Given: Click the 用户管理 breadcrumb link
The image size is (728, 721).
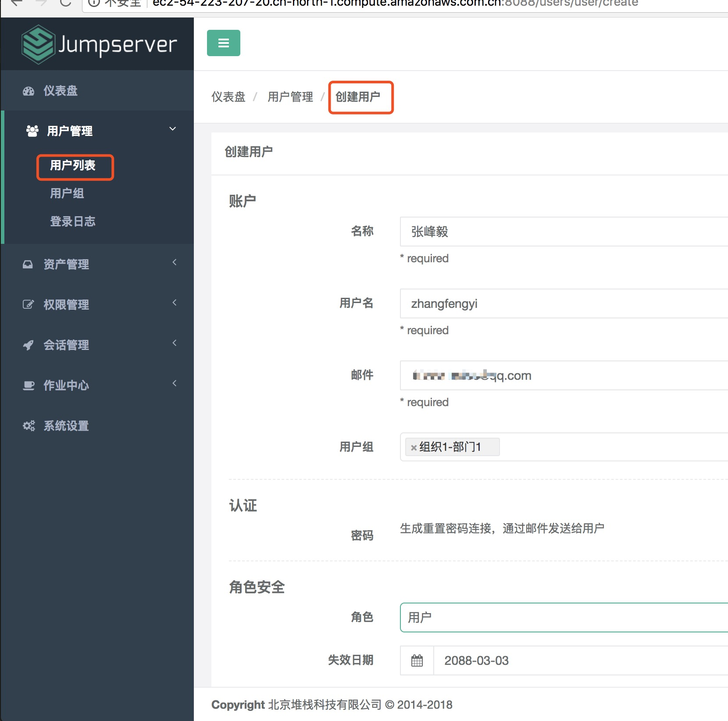Looking at the screenshot, I should tap(290, 96).
